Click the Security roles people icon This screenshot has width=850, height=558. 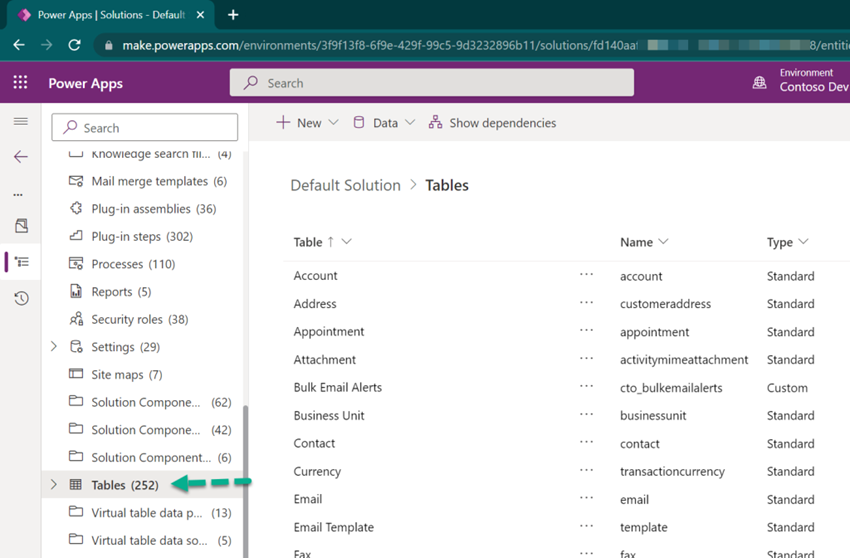click(76, 319)
